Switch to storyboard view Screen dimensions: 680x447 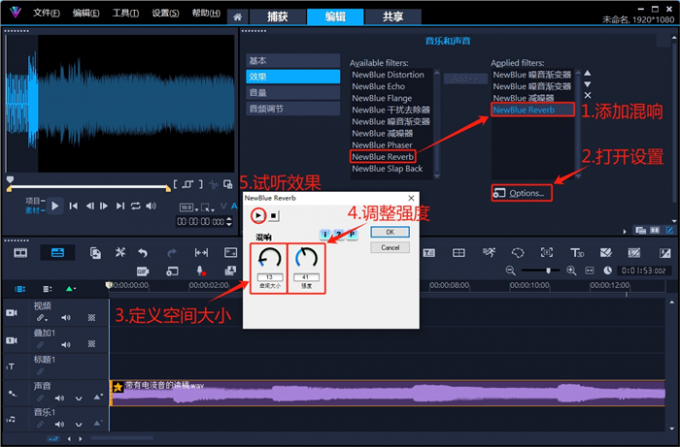point(20,253)
